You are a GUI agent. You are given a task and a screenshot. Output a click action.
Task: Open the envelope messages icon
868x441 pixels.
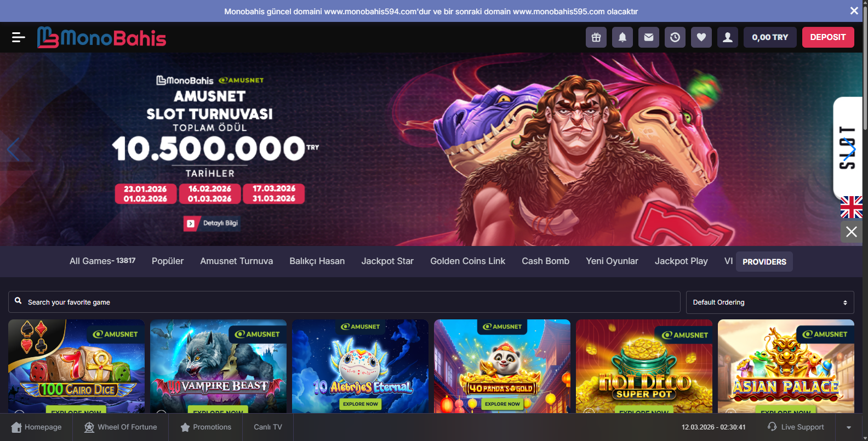(649, 37)
